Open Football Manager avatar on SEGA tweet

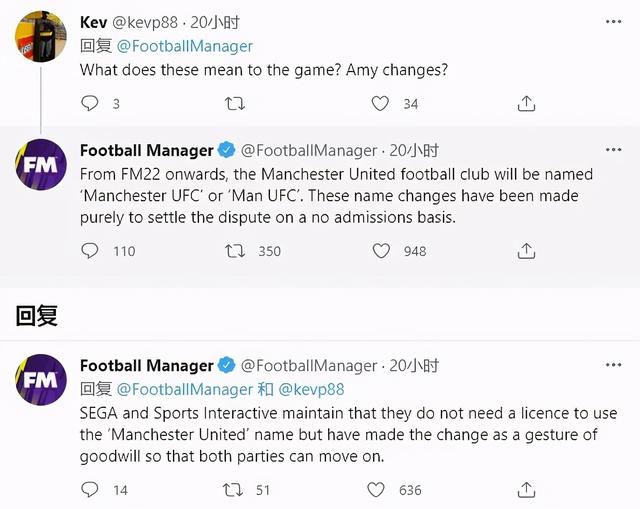(41, 379)
